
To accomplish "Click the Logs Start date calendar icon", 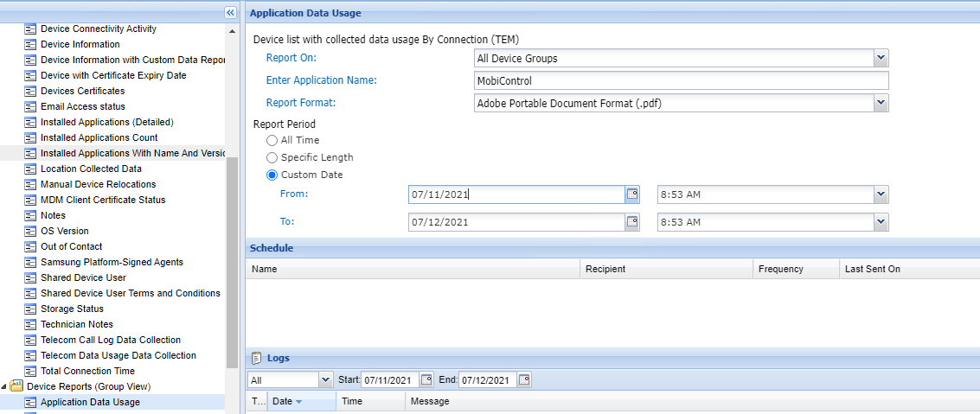I will pyautogui.click(x=426, y=379).
